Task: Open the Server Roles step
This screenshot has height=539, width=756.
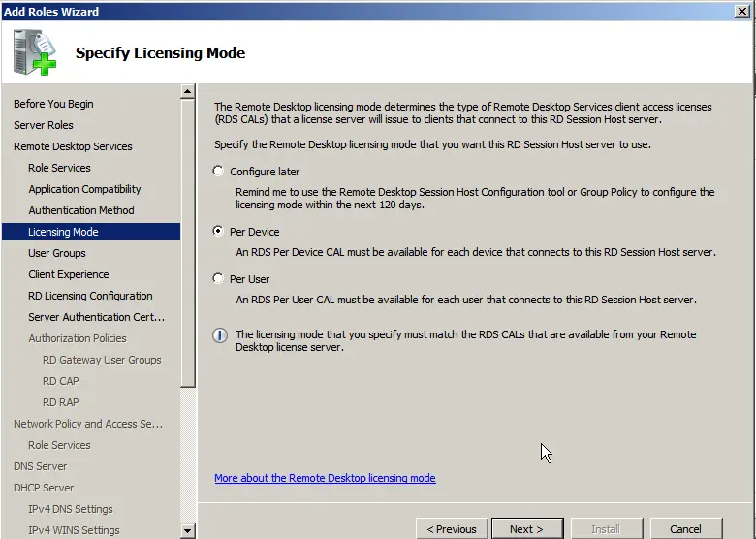Action: (x=44, y=125)
